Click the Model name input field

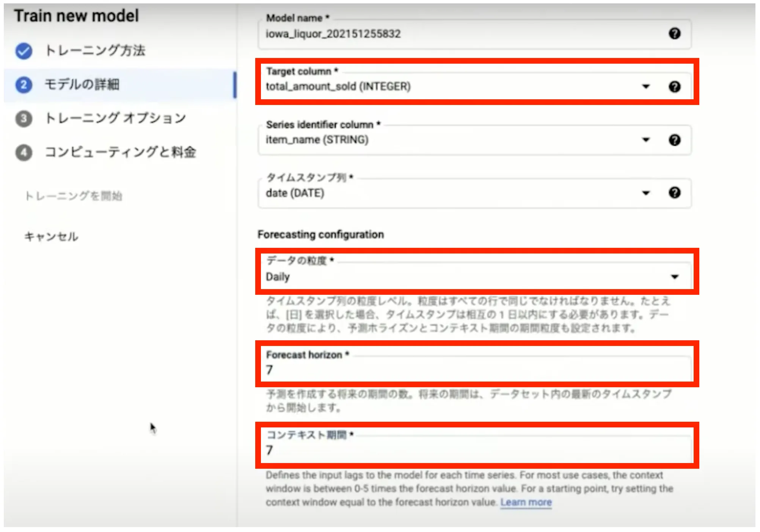click(x=474, y=34)
